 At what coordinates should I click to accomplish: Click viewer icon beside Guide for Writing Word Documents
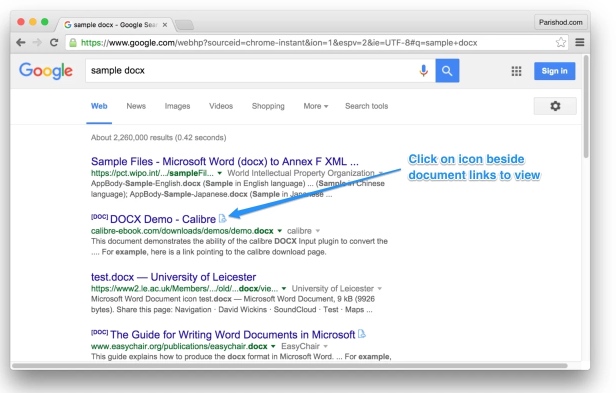click(x=362, y=334)
